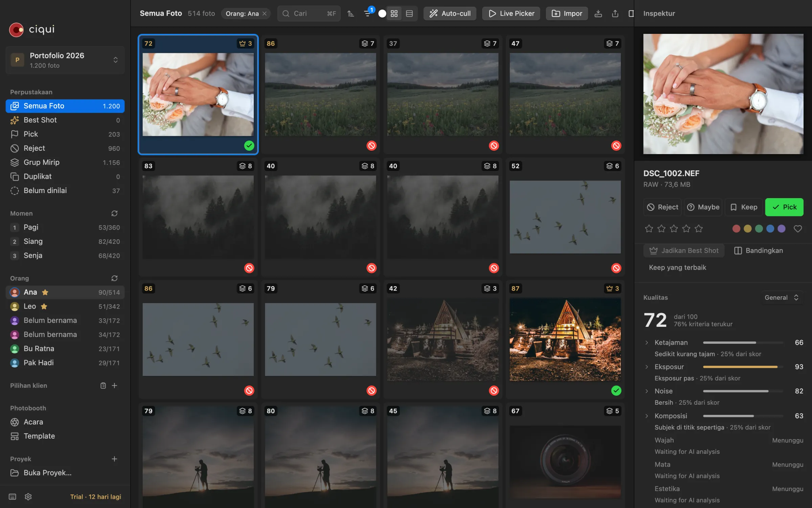
Task: Set rating to first star
Action: click(649, 229)
